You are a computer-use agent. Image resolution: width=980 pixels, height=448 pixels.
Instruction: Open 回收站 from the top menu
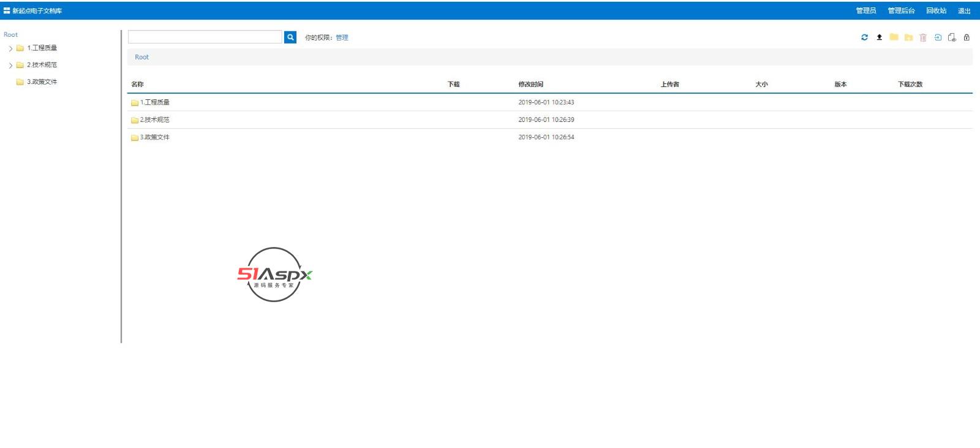(936, 10)
